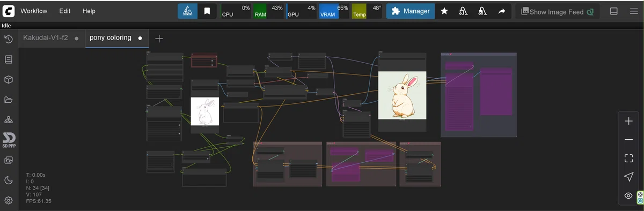
Task: Open the Workflow menu
Action: point(34,11)
